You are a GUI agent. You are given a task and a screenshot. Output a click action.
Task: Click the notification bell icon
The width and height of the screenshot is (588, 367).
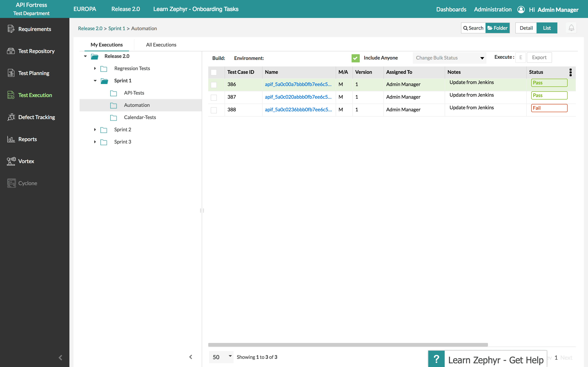pos(571,28)
